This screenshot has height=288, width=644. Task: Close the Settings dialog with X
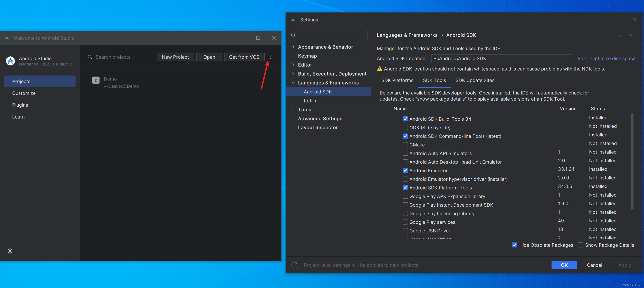click(635, 20)
